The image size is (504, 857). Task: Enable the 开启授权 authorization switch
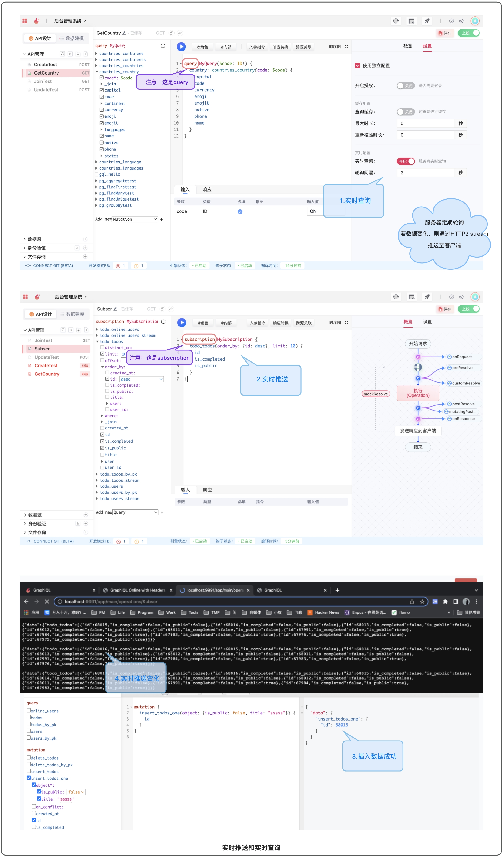point(405,86)
